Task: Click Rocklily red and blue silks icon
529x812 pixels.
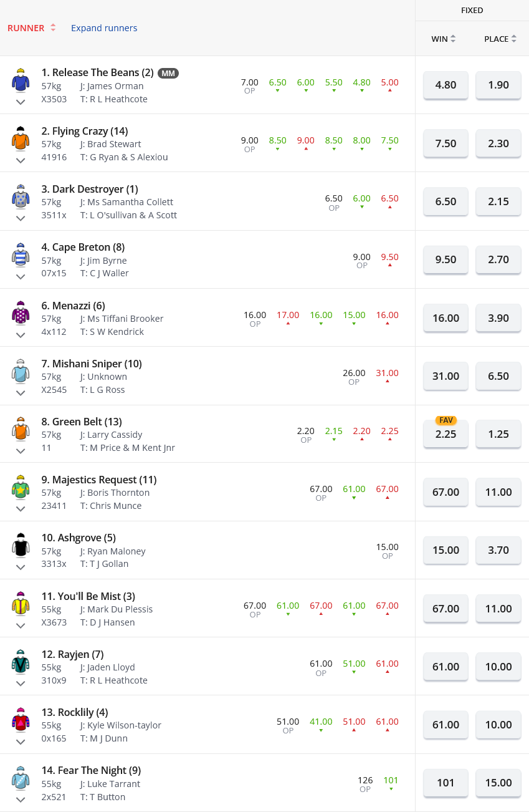Action: click(x=21, y=720)
